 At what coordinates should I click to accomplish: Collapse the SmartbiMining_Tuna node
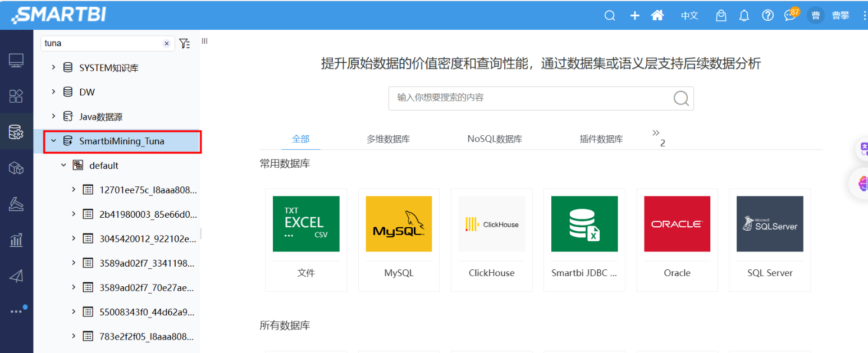pos(54,141)
